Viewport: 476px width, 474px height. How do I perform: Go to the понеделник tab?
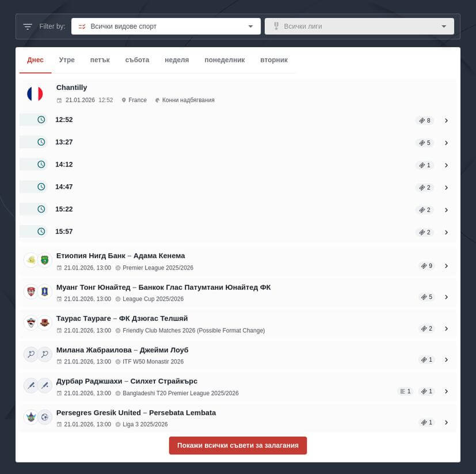(x=224, y=60)
